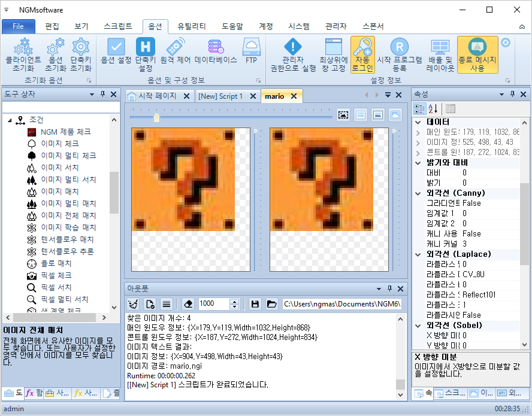
Task: Switch to the 스크립트 ribbon tab
Action: point(118,26)
